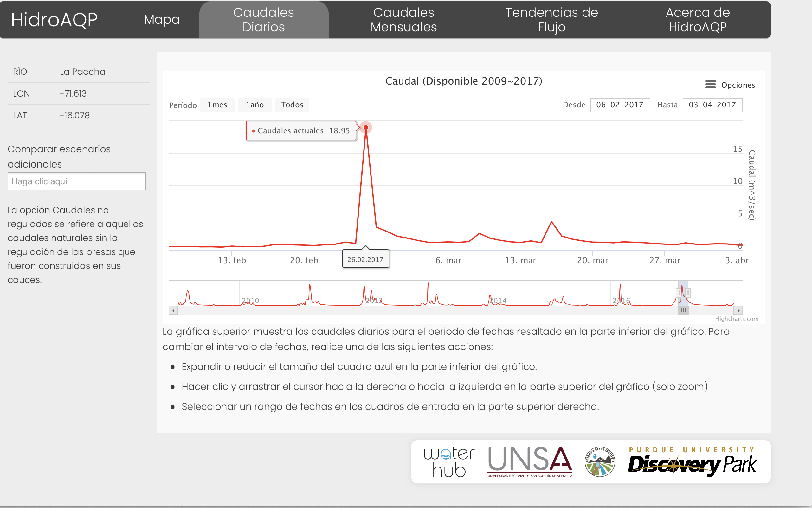Click the navigator left range handle
The height and width of the screenshot is (508, 812).
(x=678, y=293)
